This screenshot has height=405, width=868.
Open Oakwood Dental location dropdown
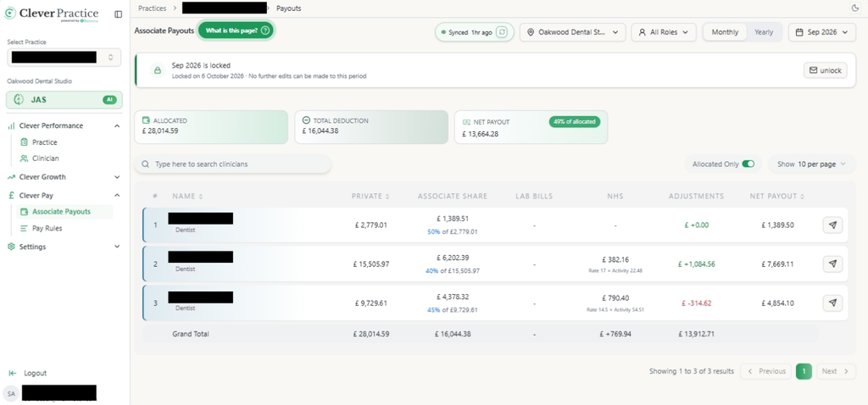pyautogui.click(x=572, y=32)
